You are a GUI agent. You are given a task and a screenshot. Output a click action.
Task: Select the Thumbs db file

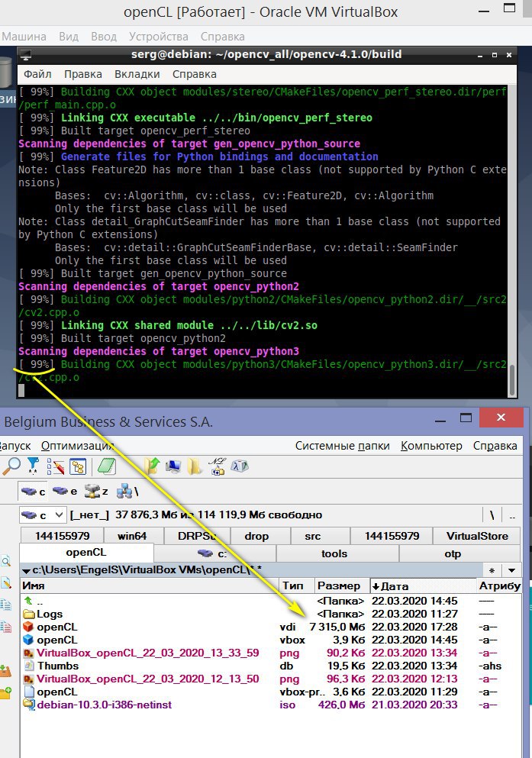click(x=58, y=666)
